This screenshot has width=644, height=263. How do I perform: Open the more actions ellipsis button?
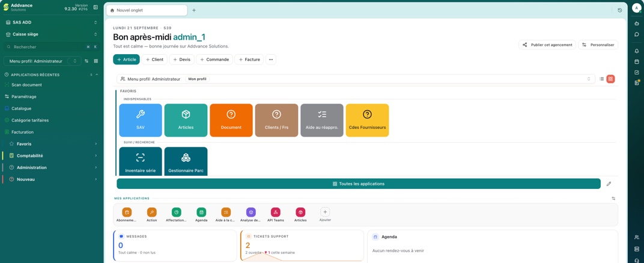click(271, 59)
